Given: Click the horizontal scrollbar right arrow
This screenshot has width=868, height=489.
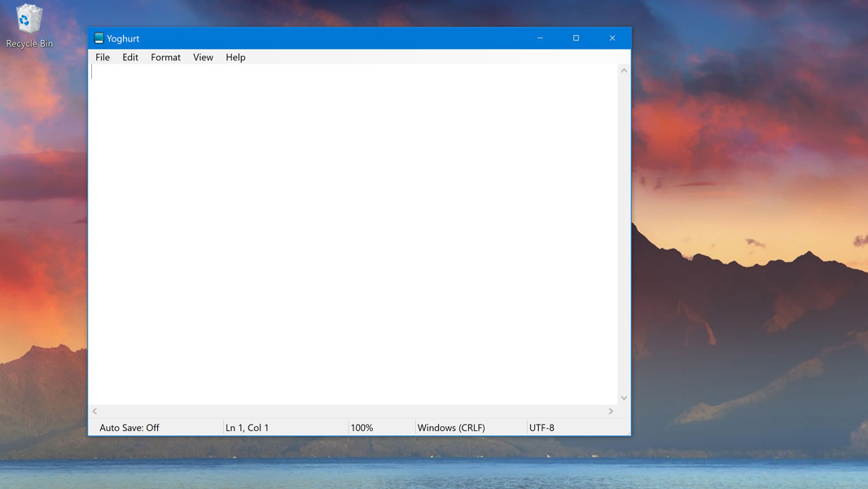Looking at the screenshot, I should pos(611,412).
